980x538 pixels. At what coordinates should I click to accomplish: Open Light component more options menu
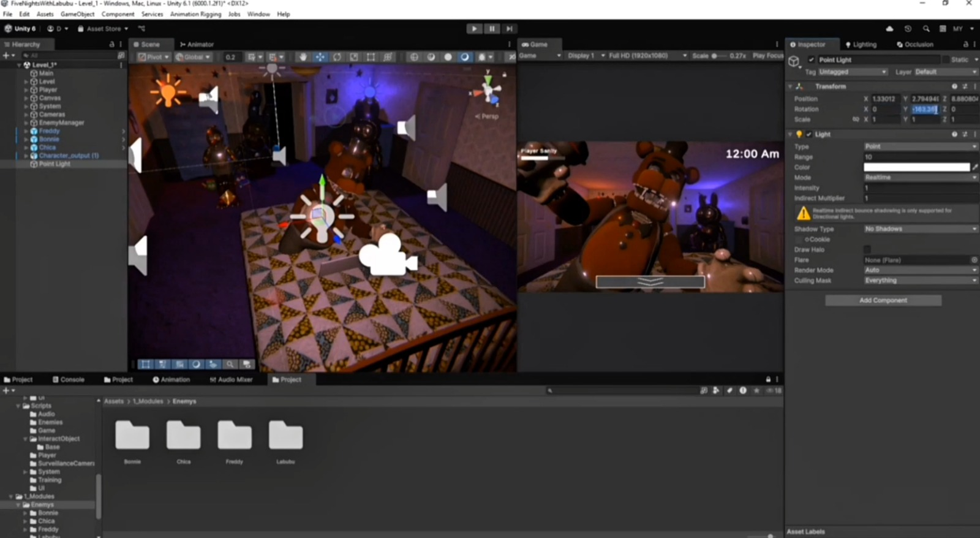tap(974, 134)
